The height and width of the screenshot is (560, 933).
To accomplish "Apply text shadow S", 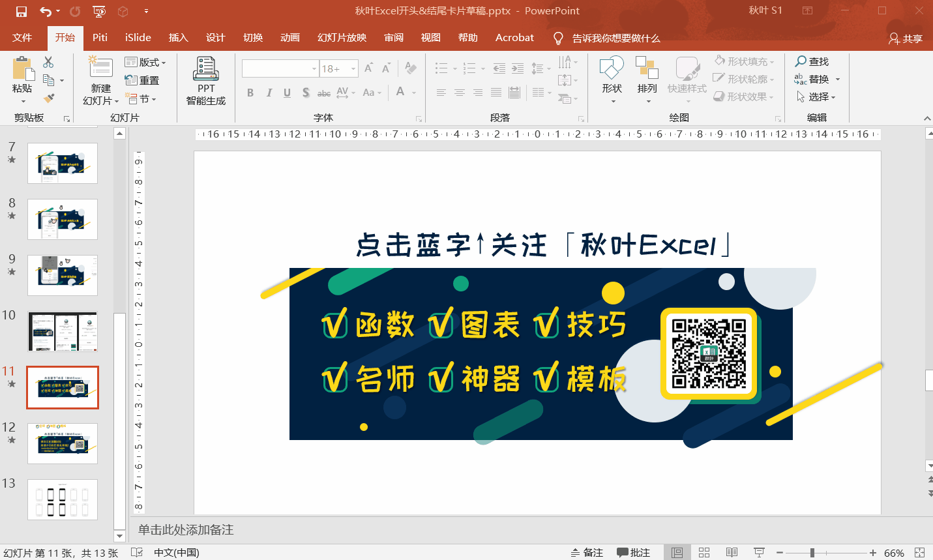I will click(x=306, y=93).
